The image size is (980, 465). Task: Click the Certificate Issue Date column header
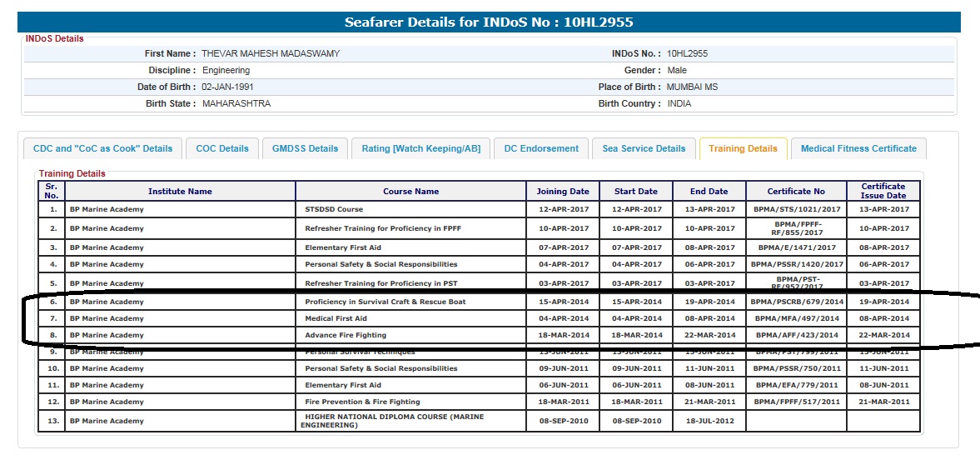click(883, 191)
